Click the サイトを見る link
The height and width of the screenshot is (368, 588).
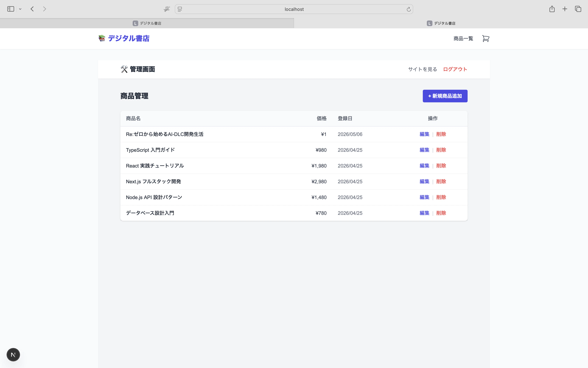pyautogui.click(x=422, y=69)
